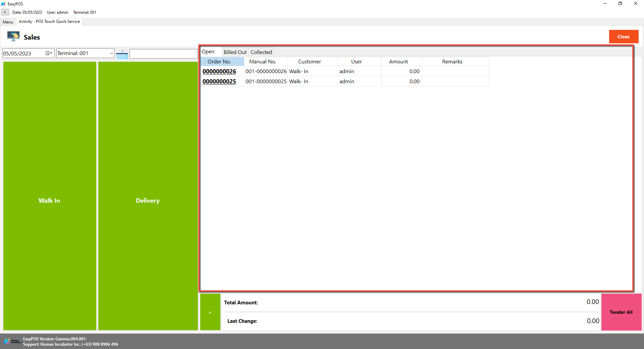Click admin user cell of order 0000000026

360,71
